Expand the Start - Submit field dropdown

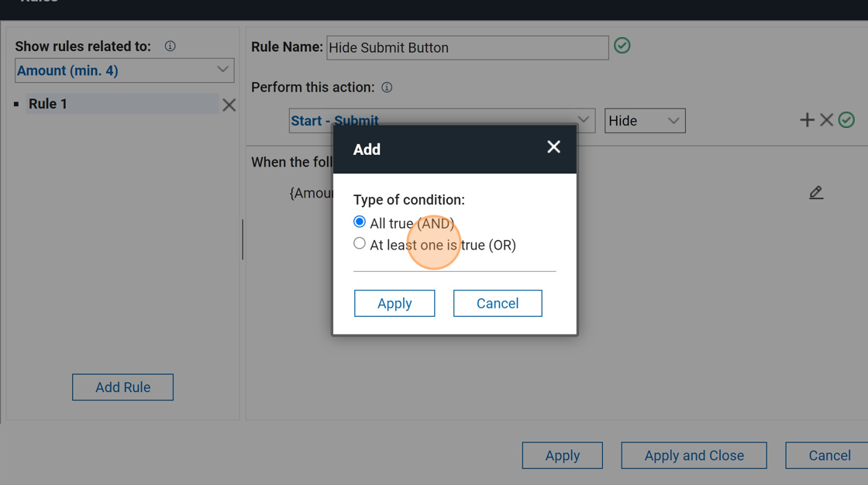[x=583, y=121]
